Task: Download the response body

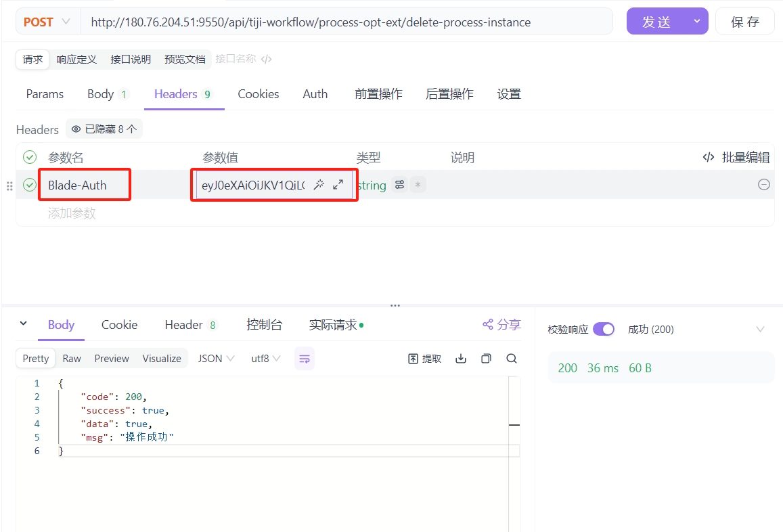Action: point(461,359)
